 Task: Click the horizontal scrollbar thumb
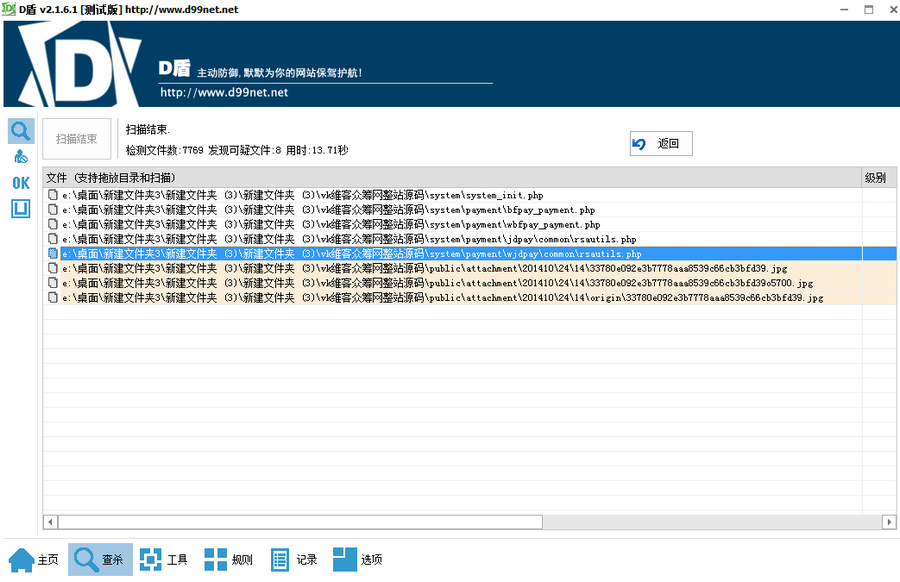[x=300, y=522]
